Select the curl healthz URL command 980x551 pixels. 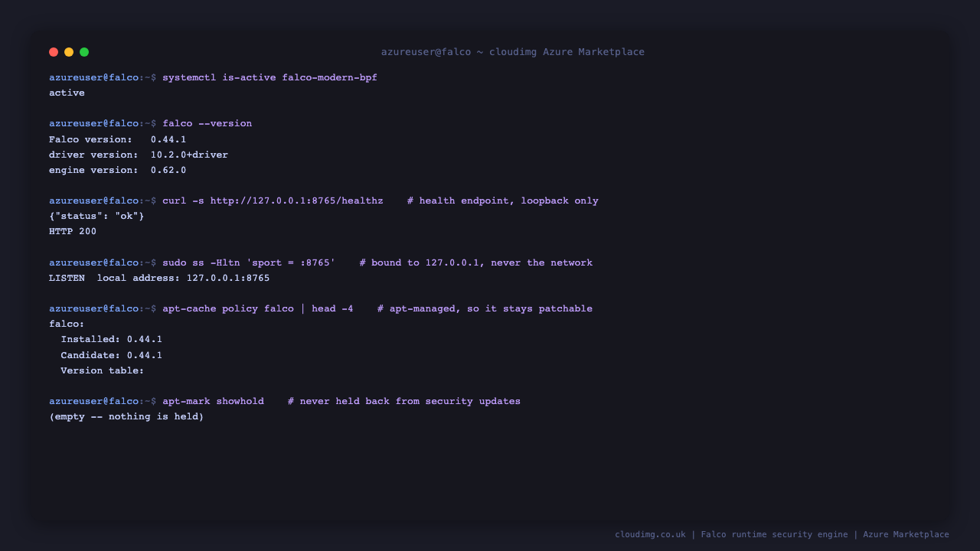(x=273, y=201)
